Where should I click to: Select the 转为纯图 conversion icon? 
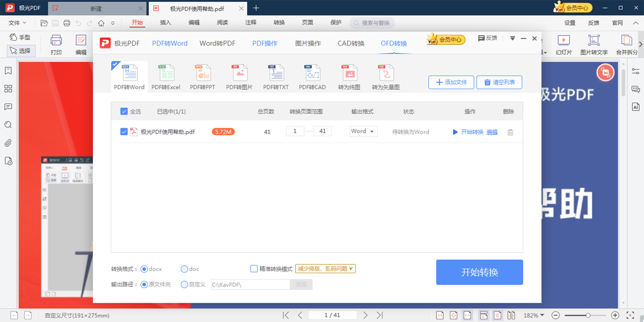click(x=349, y=77)
